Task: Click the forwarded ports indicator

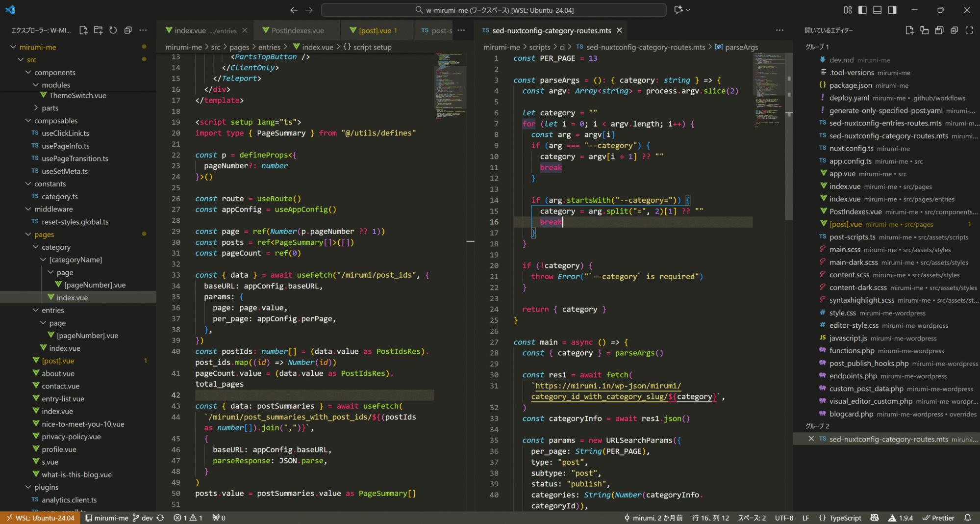Action: click(x=219, y=518)
